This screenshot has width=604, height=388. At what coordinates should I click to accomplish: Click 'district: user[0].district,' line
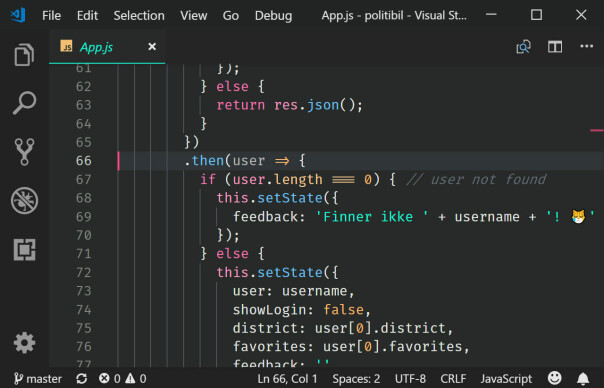[x=343, y=328]
